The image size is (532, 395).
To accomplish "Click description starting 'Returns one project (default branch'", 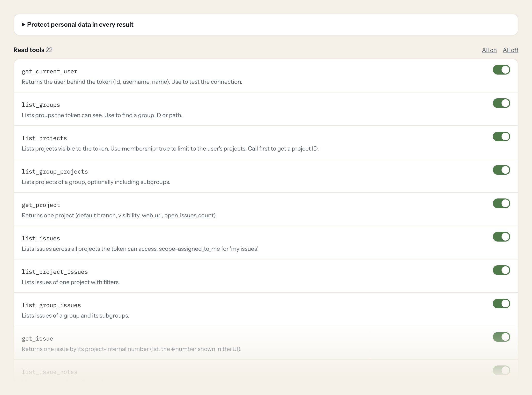I will pos(119,215).
